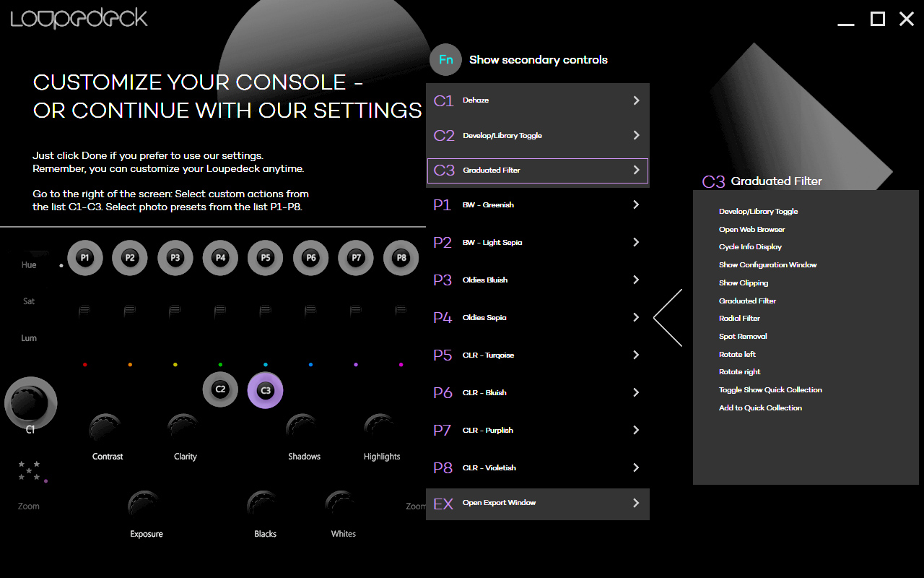924x578 pixels.
Task: Choose Spot Removal from action list
Action: click(x=743, y=337)
